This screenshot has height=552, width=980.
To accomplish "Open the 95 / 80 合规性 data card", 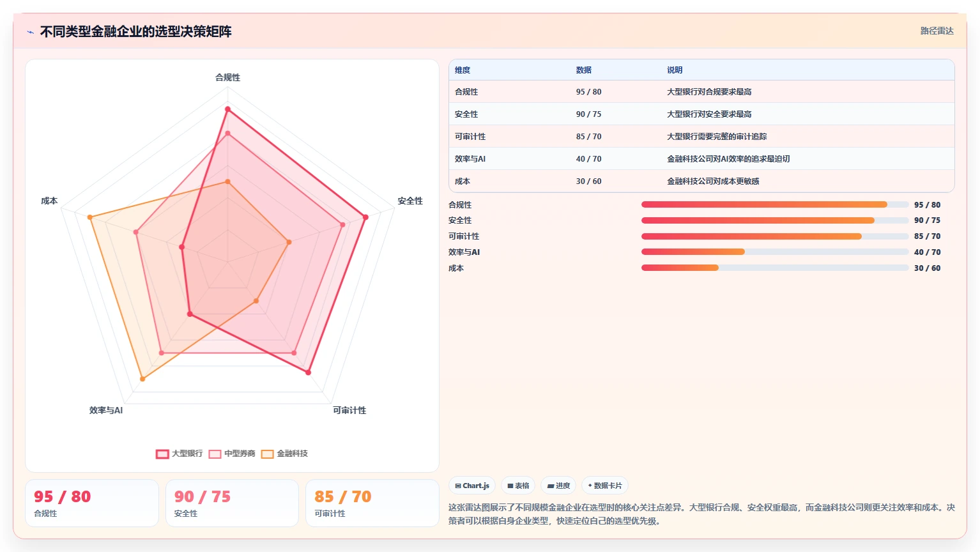I will 92,503.
